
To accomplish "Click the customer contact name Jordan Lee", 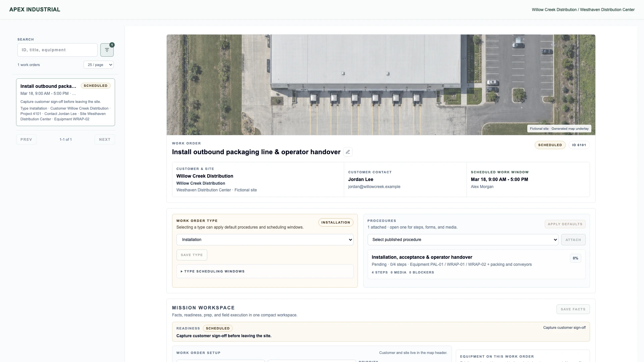I will (361, 179).
